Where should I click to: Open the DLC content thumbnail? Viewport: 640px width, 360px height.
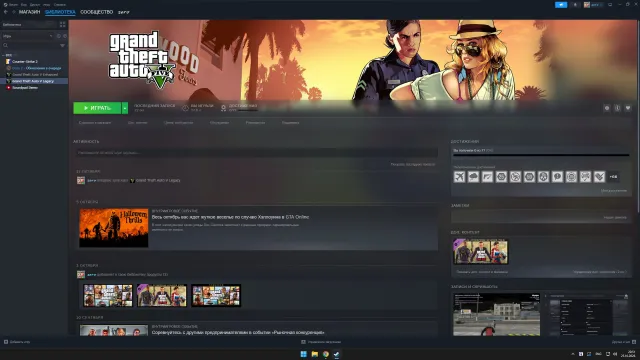[480, 251]
